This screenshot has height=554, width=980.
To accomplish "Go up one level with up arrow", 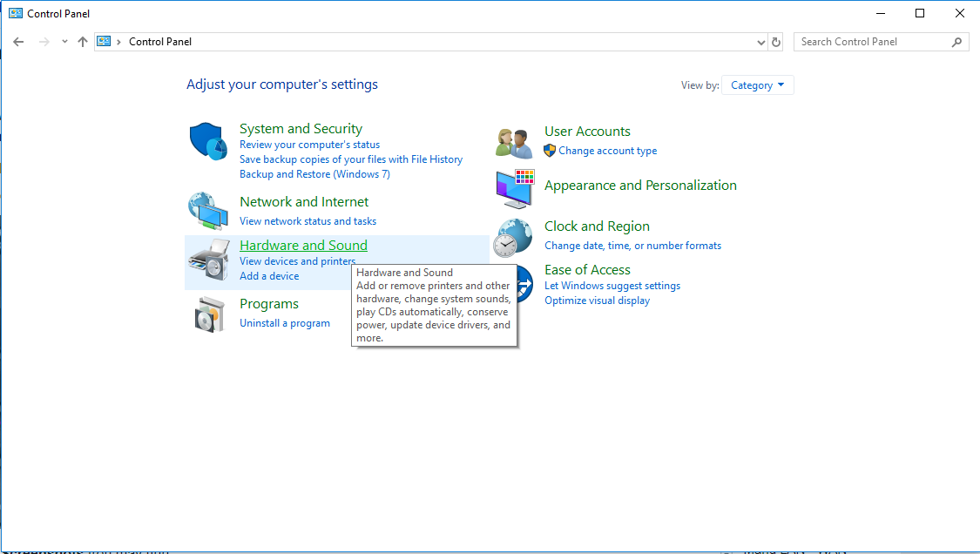I will click(83, 42).
